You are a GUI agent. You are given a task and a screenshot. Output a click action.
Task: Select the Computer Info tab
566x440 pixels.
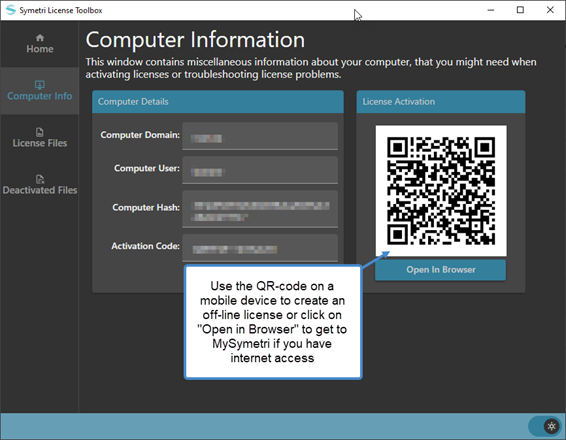pyautogui.click(x=40, y=91)
